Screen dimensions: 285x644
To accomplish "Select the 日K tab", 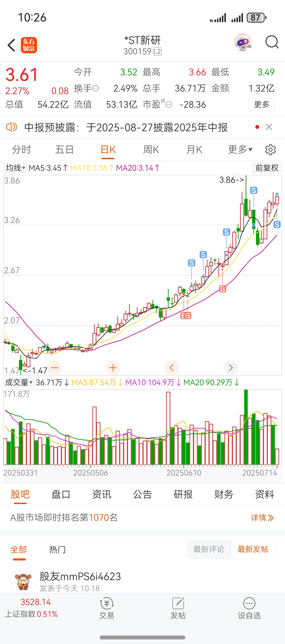I will [108, 149].
